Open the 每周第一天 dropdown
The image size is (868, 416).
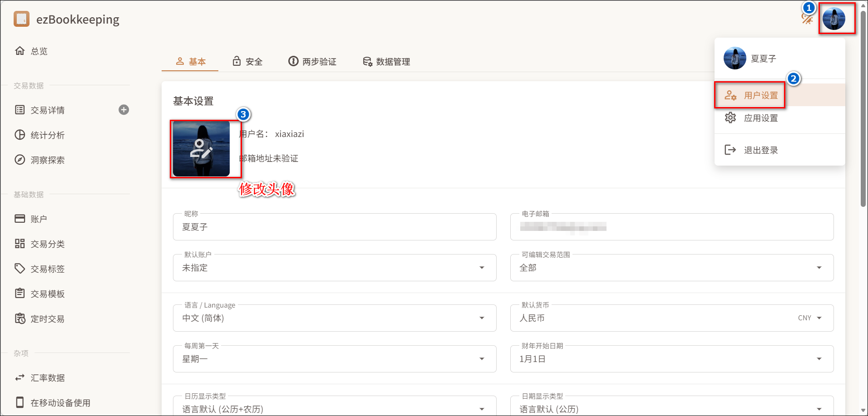(334, 359)
